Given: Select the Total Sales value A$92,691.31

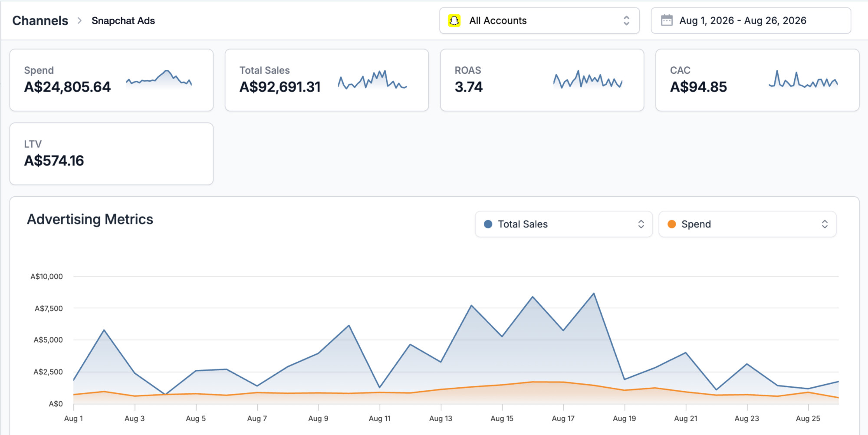Looking at the screenshot, I should point(280,87).
